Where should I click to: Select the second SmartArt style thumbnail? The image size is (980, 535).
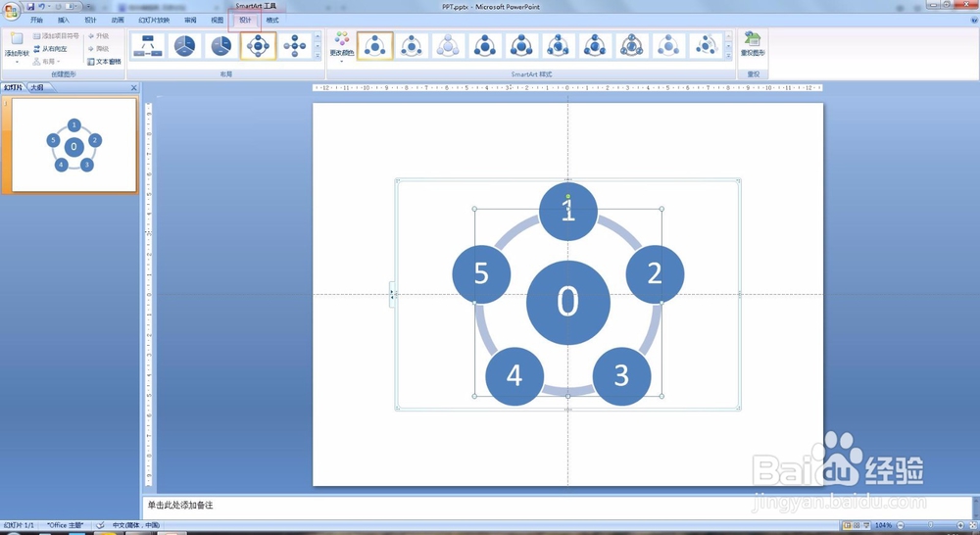412,46
